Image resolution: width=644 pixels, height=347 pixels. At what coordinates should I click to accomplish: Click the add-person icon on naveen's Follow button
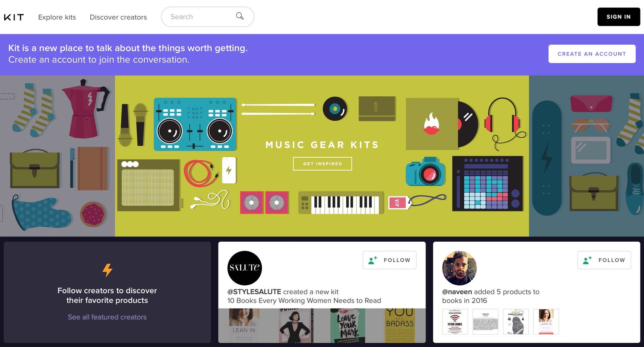point(587,260)
